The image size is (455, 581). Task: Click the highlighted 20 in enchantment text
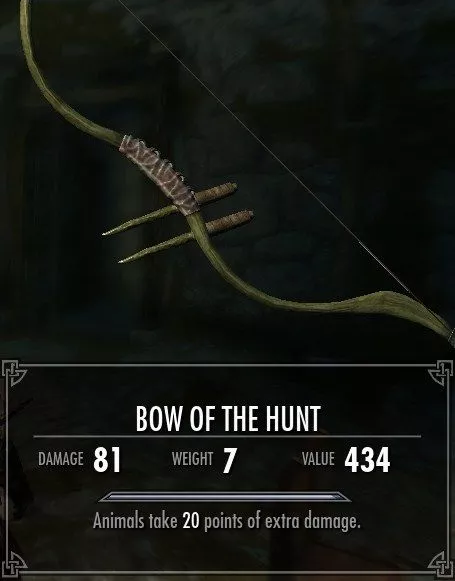coord(191,522)
